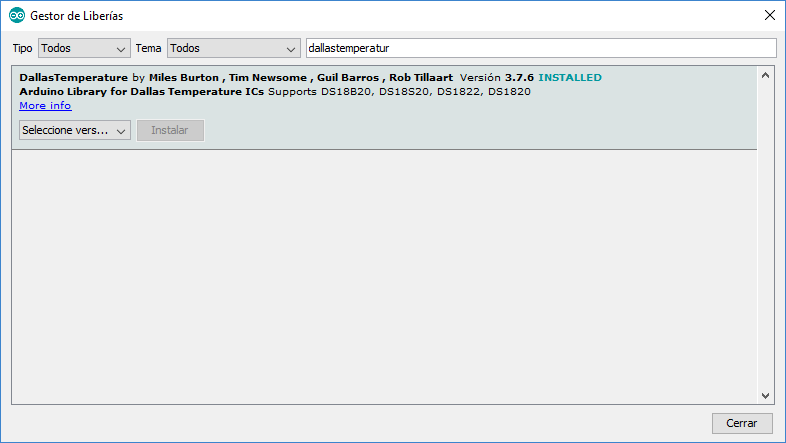786x443 pixels.
Task: Click the library search input field
Action: click(541, 48)
